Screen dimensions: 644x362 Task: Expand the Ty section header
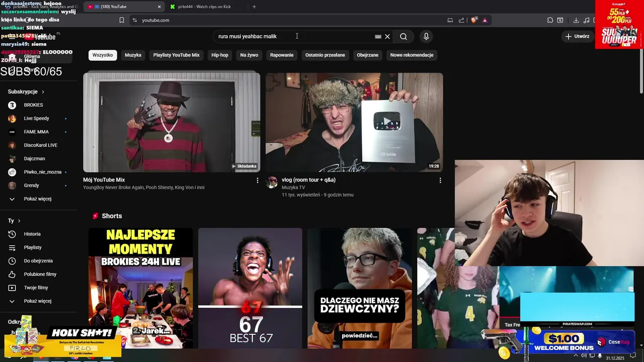pyautogui.click(x=14, y=221)
